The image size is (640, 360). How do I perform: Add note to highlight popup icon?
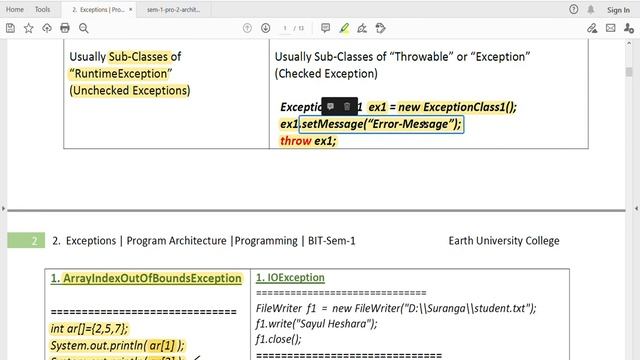click(x=331, y=107)
